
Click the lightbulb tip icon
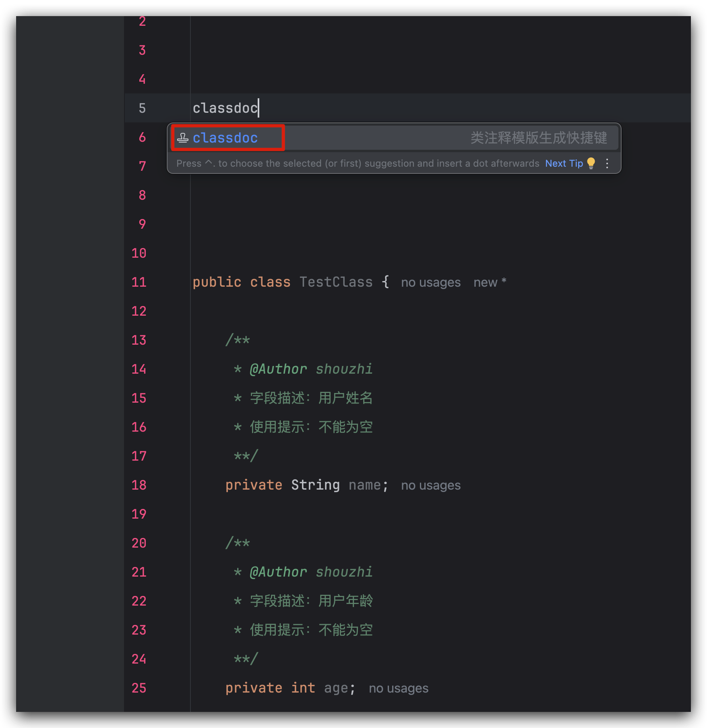pos(591,163)
